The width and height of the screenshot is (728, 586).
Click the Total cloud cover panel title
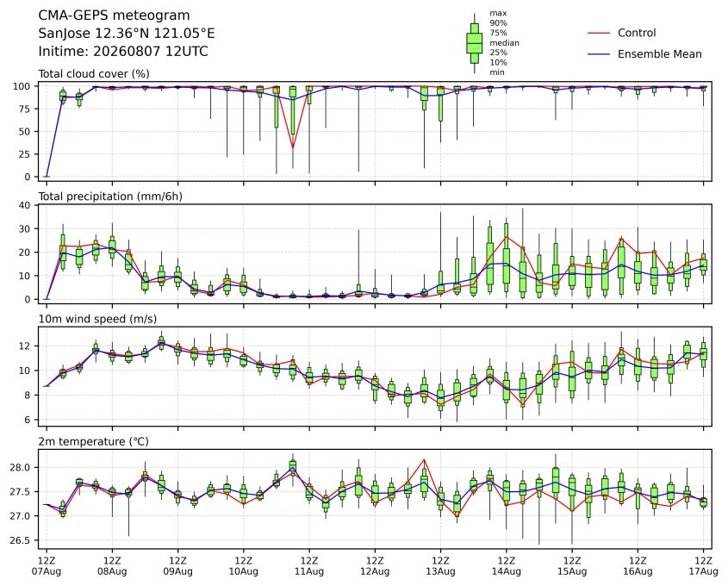coord(94,74)
